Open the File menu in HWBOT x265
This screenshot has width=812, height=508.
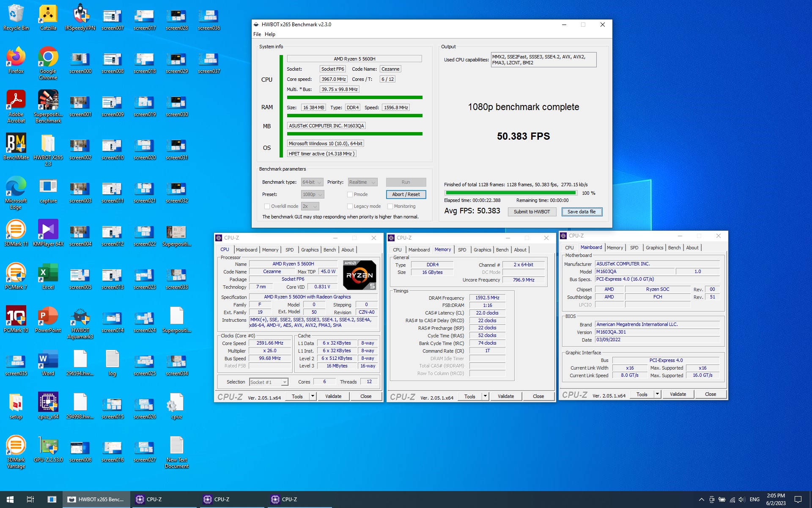coord(257,34)
